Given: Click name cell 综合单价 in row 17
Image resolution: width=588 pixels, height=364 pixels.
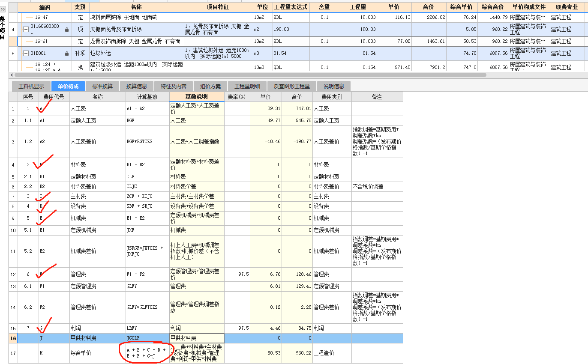Looking at the screenshot, I should [x=97, y=353].
